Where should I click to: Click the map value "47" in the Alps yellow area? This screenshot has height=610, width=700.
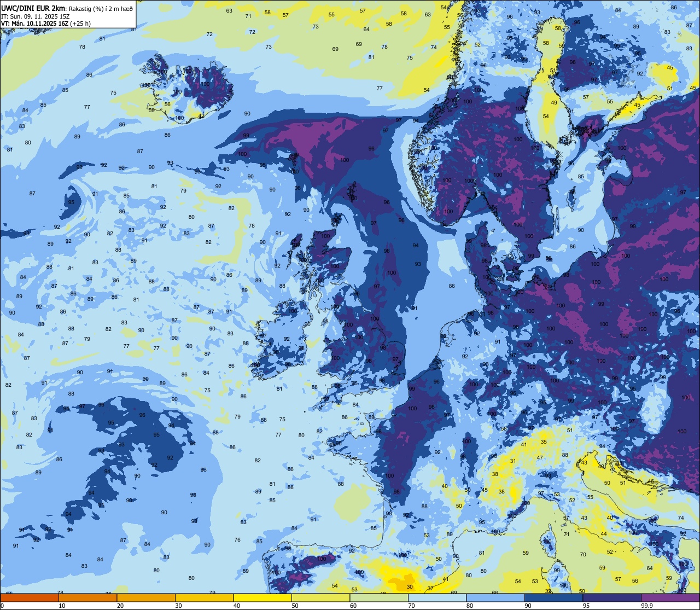[540, 457]
